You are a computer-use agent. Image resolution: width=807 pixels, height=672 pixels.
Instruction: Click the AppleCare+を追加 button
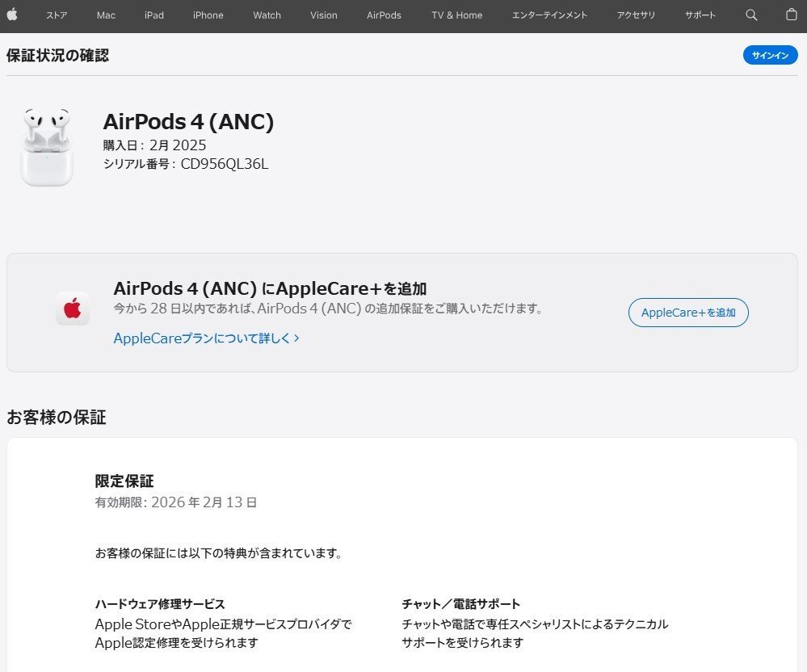688,313
